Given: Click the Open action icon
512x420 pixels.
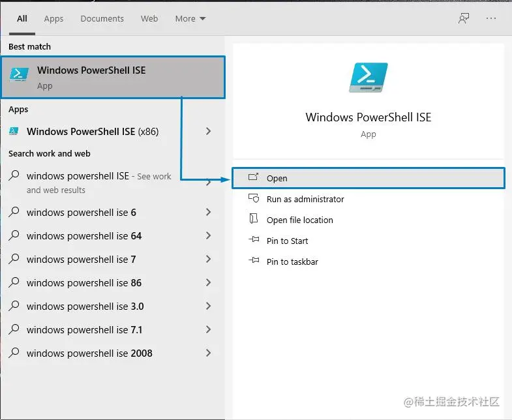Looking at the screenshot, I should click(x=253, y=177).
